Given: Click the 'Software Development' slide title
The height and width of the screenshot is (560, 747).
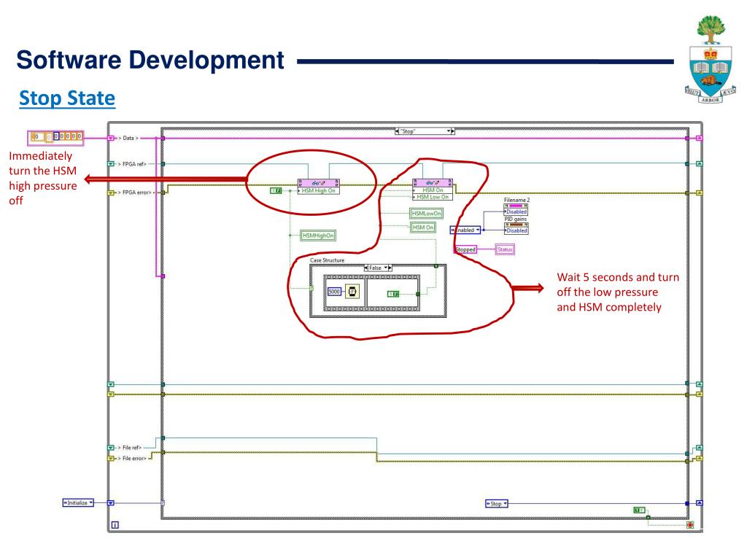Looking at the screenshot, I should coord(150,61).
